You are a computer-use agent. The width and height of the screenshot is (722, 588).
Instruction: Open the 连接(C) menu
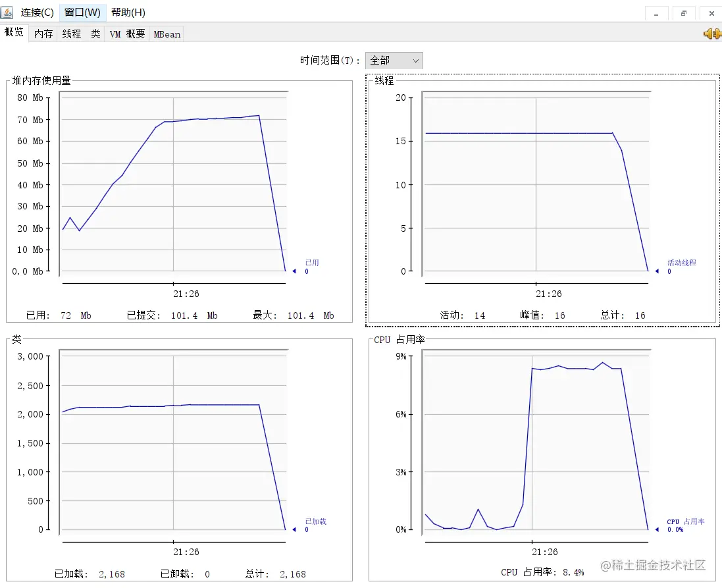click(38, 13)
